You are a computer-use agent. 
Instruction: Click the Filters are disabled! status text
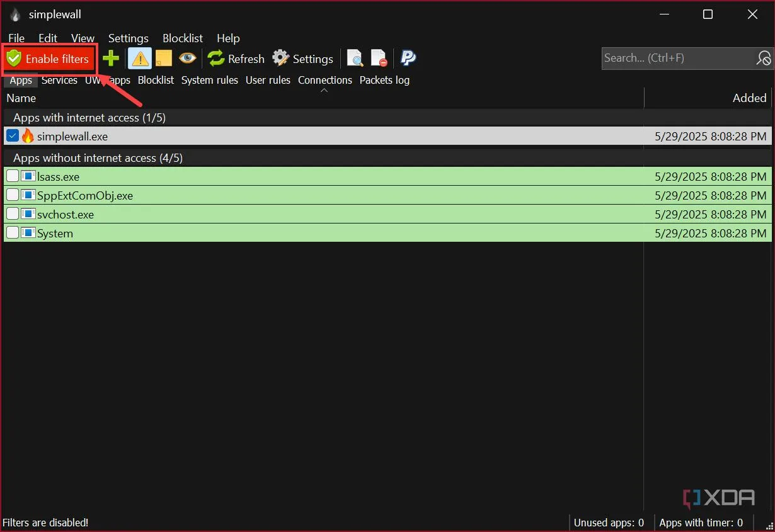pos(45,523)
